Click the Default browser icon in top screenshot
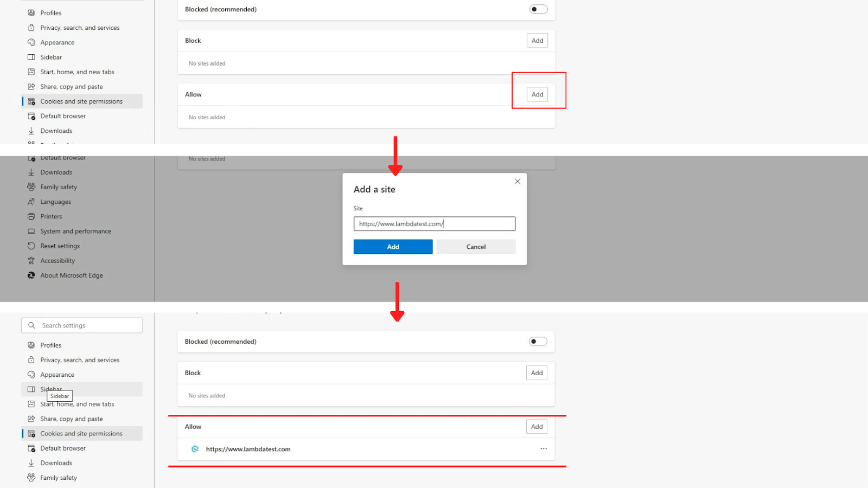Screen dimensions: 868x488 point(31,116)
